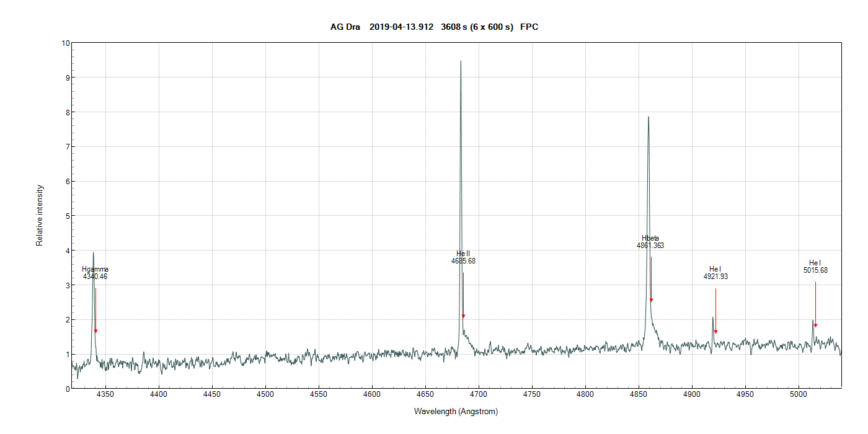
Task: Click the Relative intensity axis title
Action: click(40, 215)
